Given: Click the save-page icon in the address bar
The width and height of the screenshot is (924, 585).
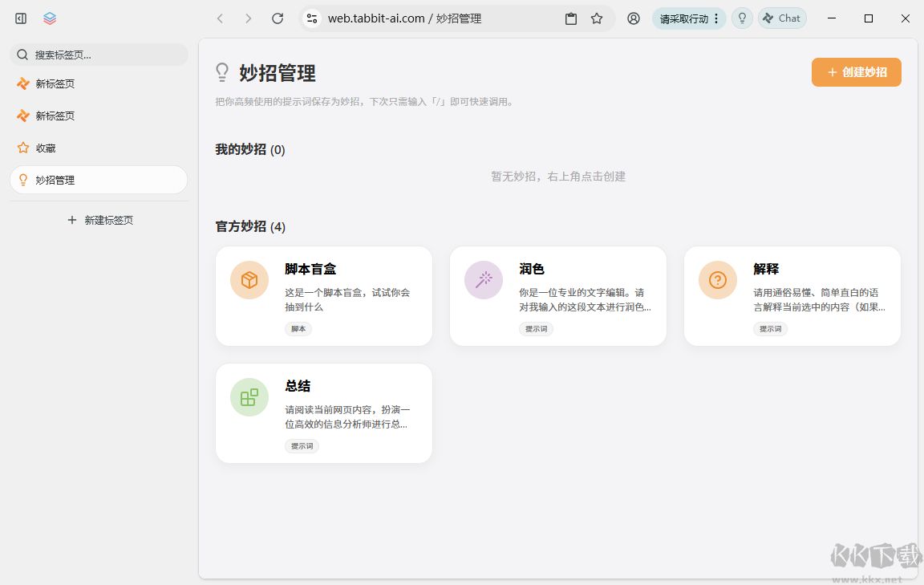Looking at the screenshot, I should 570,18.
